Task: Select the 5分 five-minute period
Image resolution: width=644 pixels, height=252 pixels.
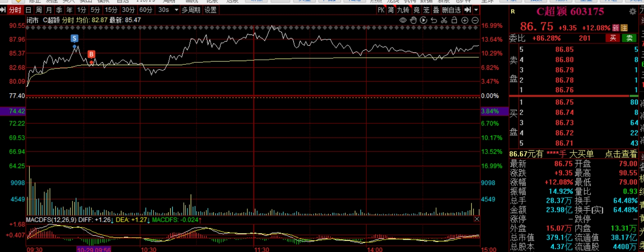Action: pos(95,10)
